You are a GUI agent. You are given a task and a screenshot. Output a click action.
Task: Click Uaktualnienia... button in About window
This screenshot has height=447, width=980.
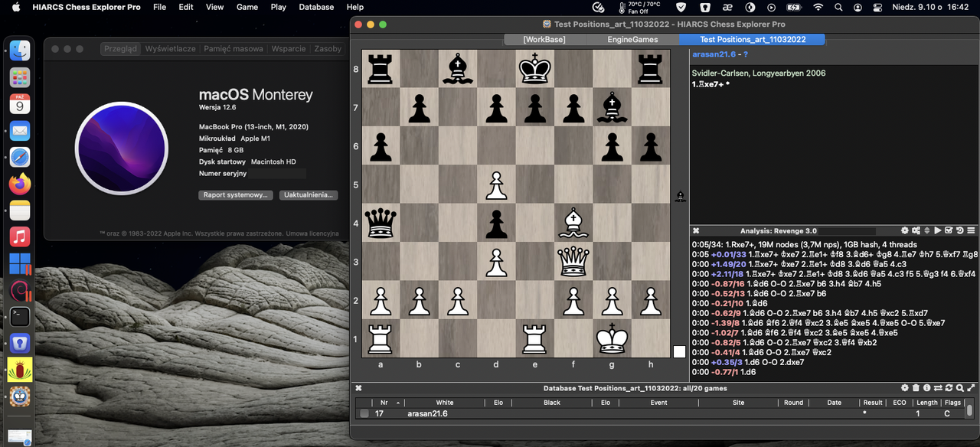[x=309, y=195]
